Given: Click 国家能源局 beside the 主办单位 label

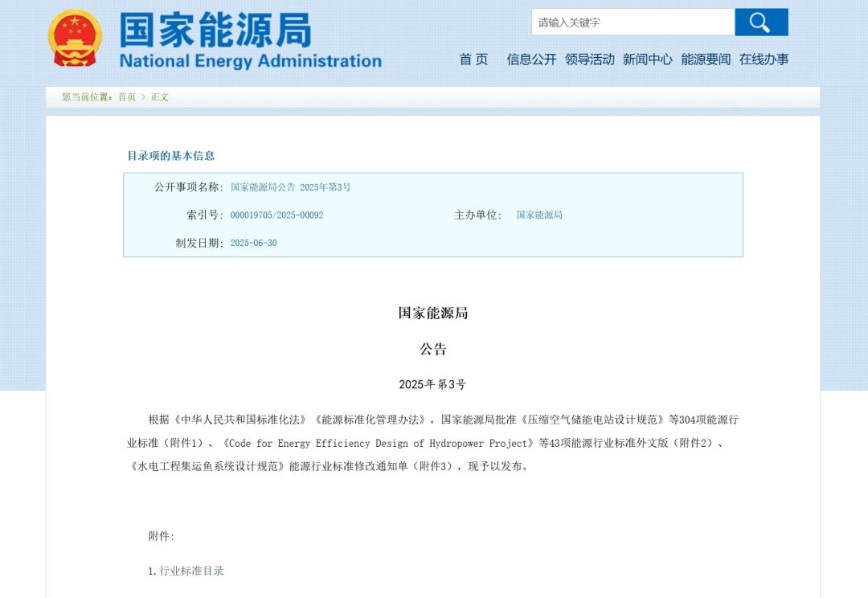Looking at the screenshot, I should (x=538, y=215).
